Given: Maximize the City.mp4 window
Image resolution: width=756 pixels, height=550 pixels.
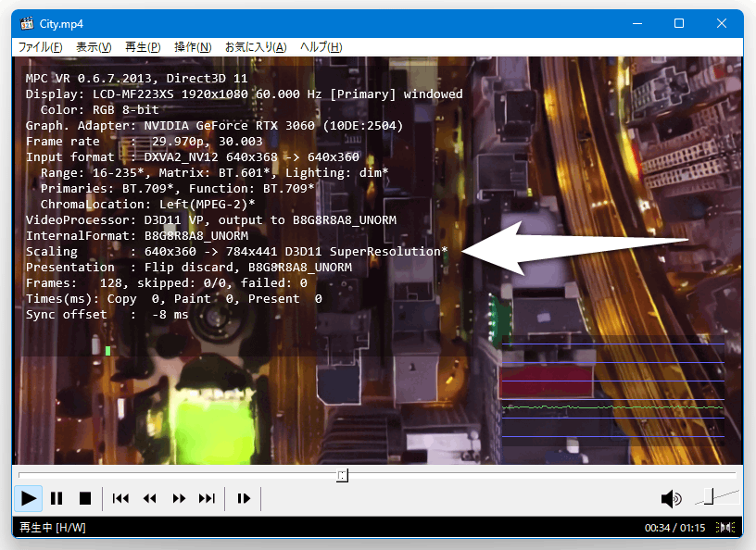Looking at the screenshot, I should pos(679,23).
